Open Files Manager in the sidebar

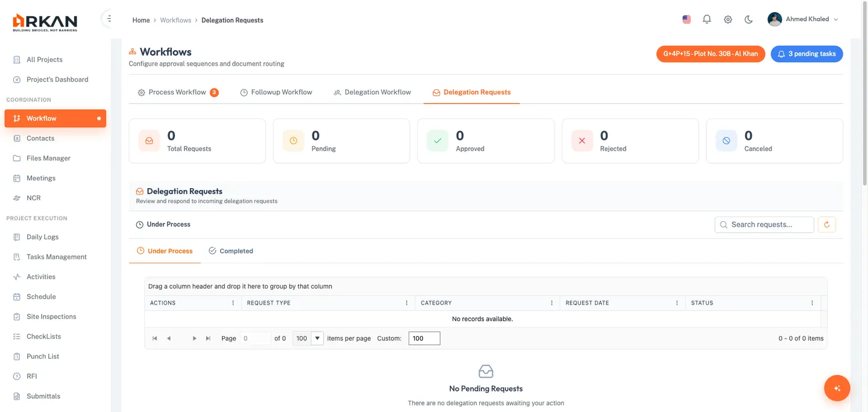point(48,158)
